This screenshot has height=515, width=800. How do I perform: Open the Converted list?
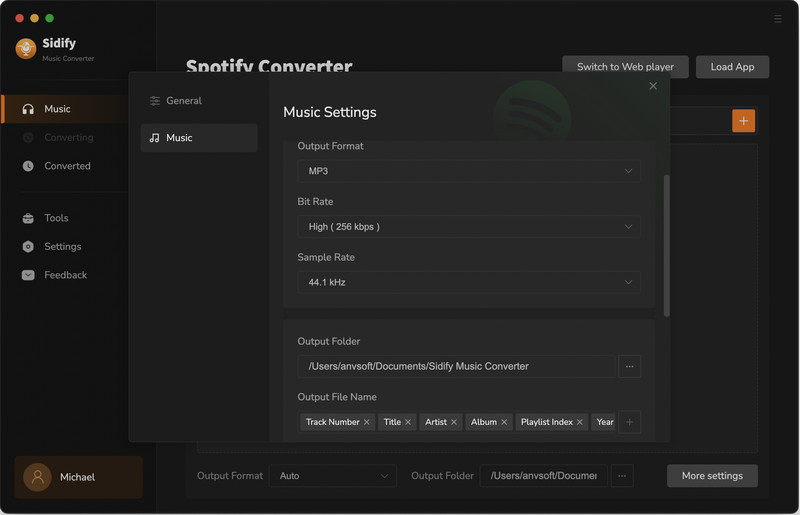pos(65,166)
